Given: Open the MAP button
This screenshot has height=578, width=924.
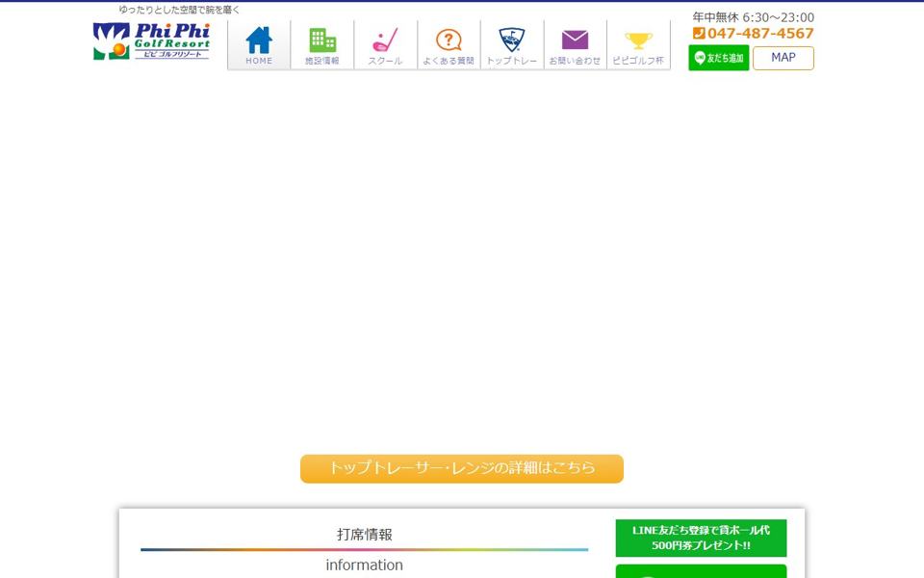Looking at the screenshot, I should (x=783, y=58).
